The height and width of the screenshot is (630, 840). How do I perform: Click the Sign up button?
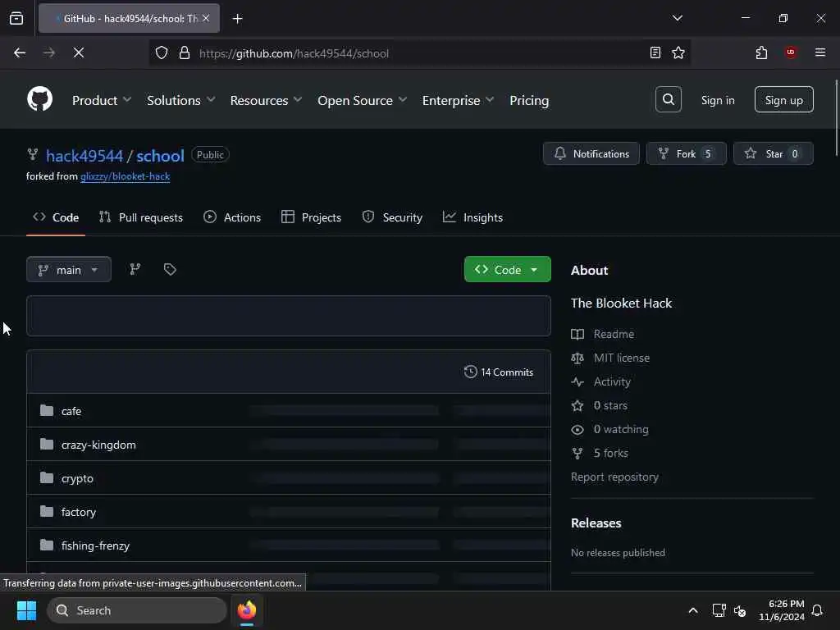[x=783, y=99]
